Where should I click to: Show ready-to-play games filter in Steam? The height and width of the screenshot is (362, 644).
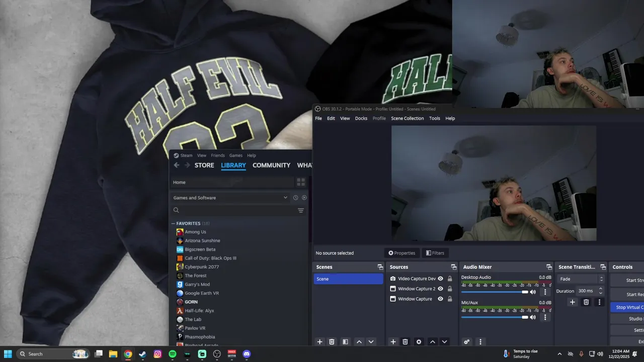tap(304, 198)
